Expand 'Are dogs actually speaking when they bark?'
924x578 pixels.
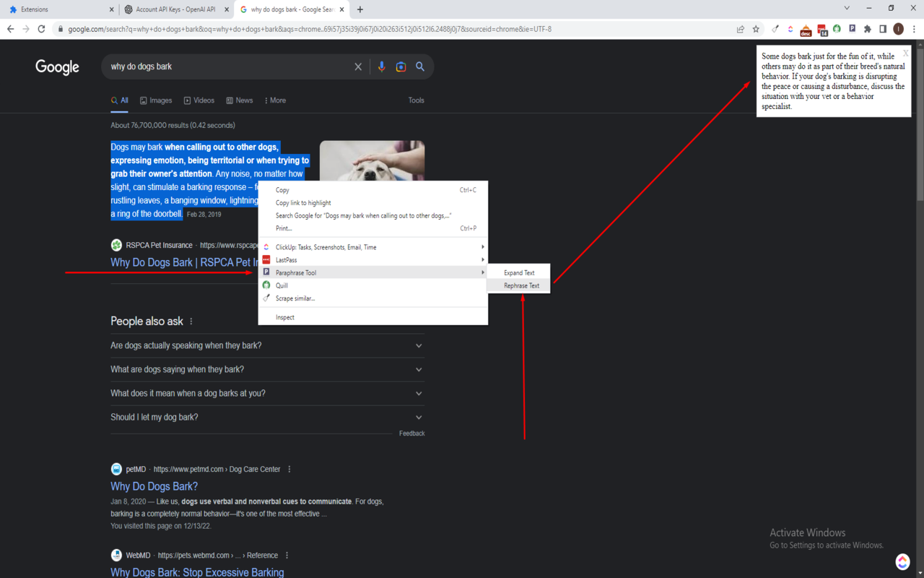tap(267, 345)
